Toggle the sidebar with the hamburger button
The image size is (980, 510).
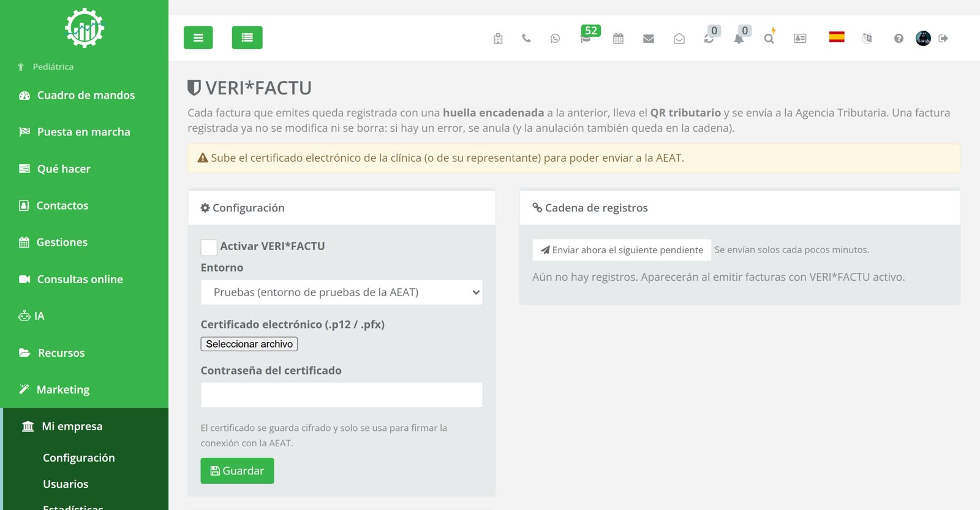(x=198, y=37)
